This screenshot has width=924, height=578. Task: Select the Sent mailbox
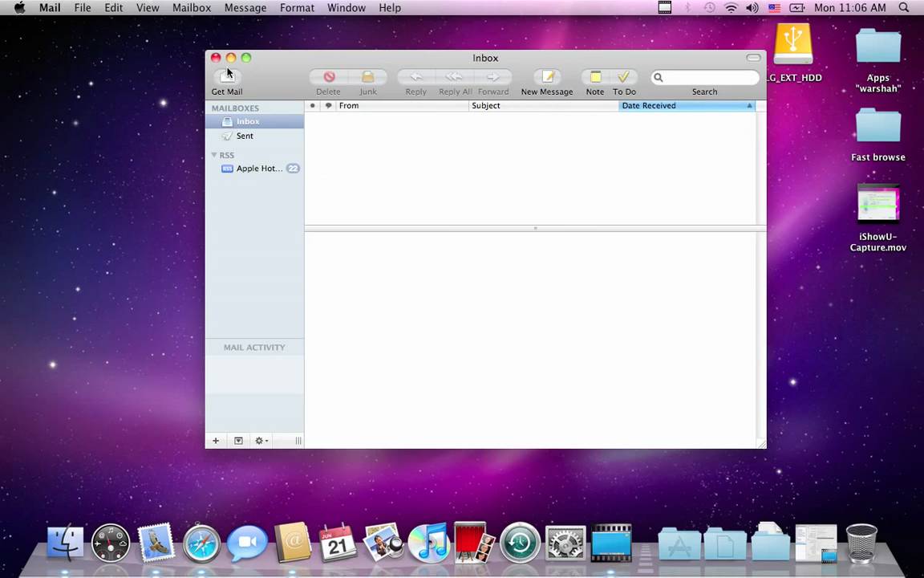point(254,136)
